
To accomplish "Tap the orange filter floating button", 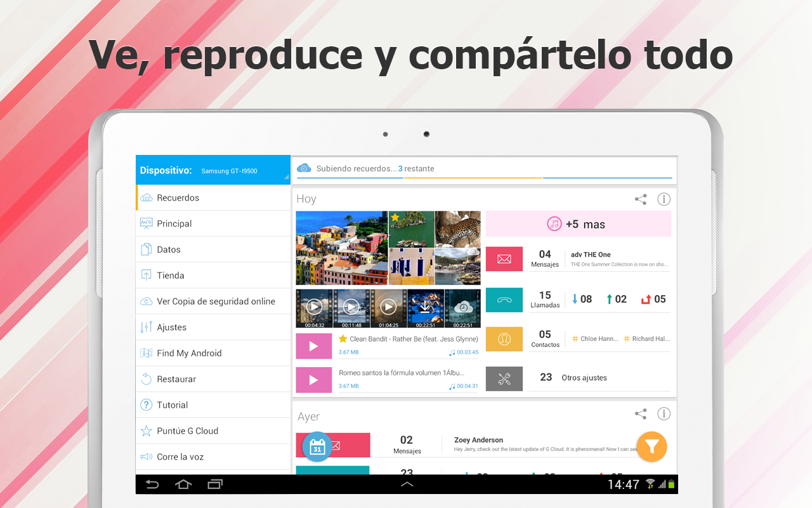I will click(652, 447).
